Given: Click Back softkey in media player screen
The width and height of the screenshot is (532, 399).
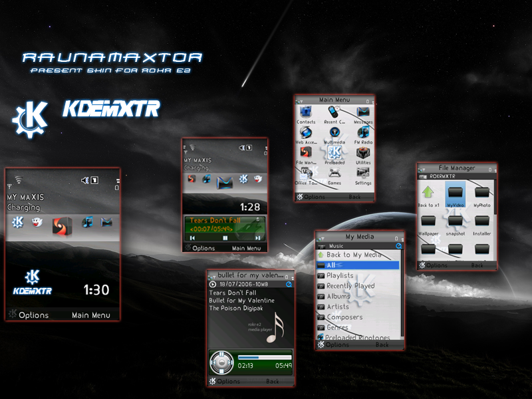Looking at the screenshot, I should (273, 381).
